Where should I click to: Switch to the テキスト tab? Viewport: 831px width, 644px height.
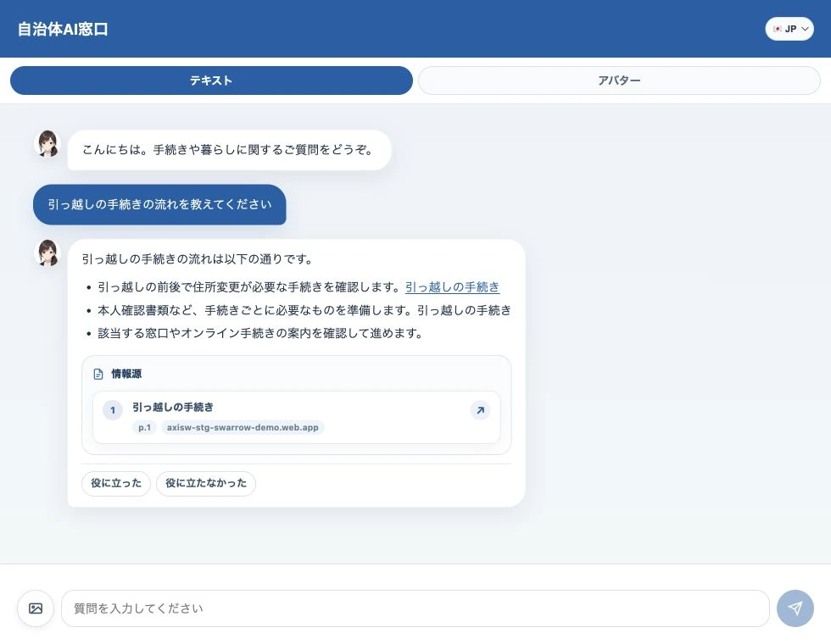[211, 80]
